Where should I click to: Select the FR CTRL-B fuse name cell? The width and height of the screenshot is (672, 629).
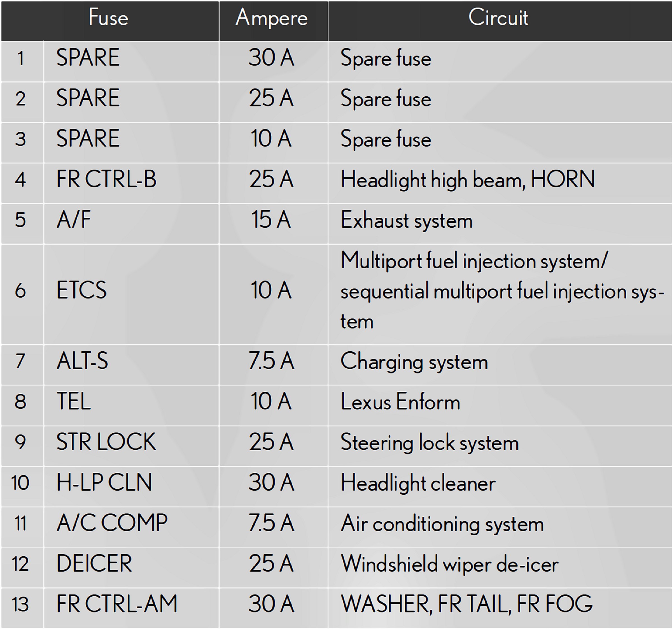(x=106, y=179)
